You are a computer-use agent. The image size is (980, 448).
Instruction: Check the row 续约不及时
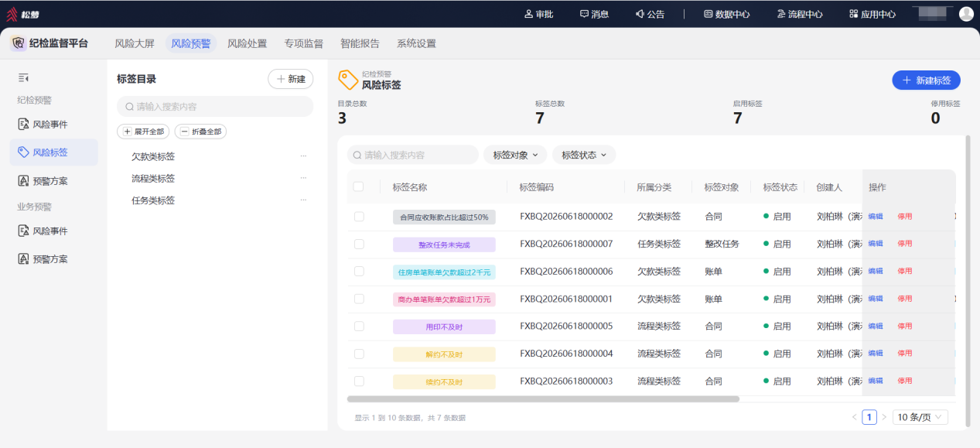[359, 381]
